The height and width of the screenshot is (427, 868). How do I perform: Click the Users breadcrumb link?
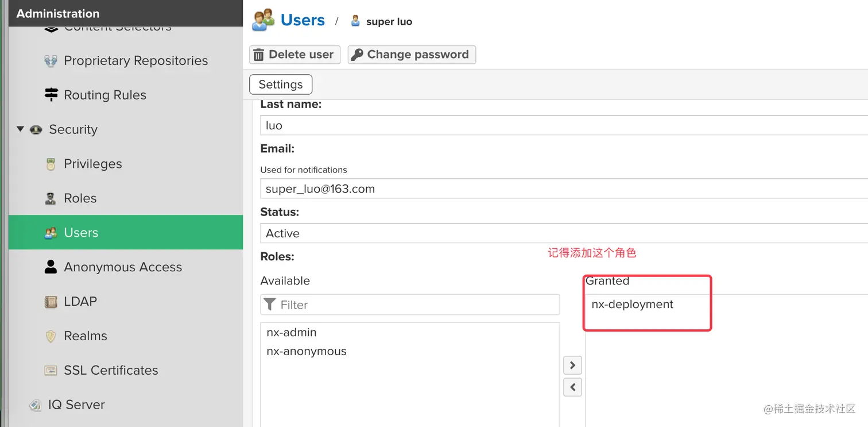click(x=303, y=21)
